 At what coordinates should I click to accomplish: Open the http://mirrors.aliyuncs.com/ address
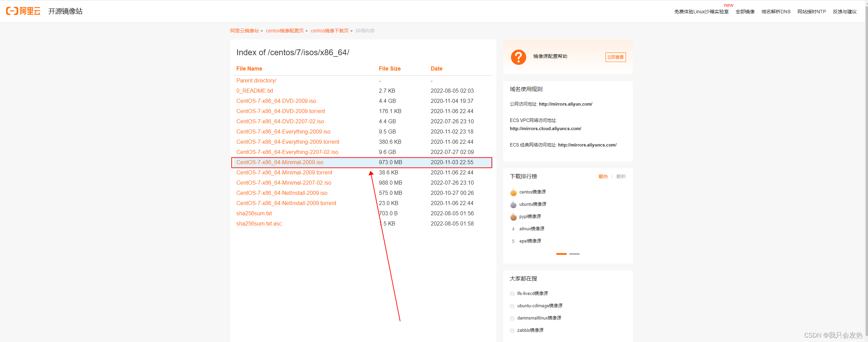587,145
